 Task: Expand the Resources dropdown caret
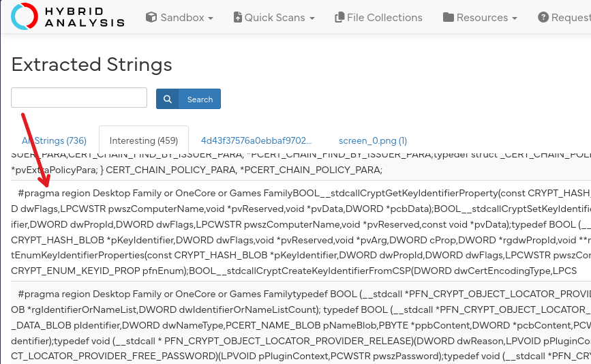click(x=514, y=18)
